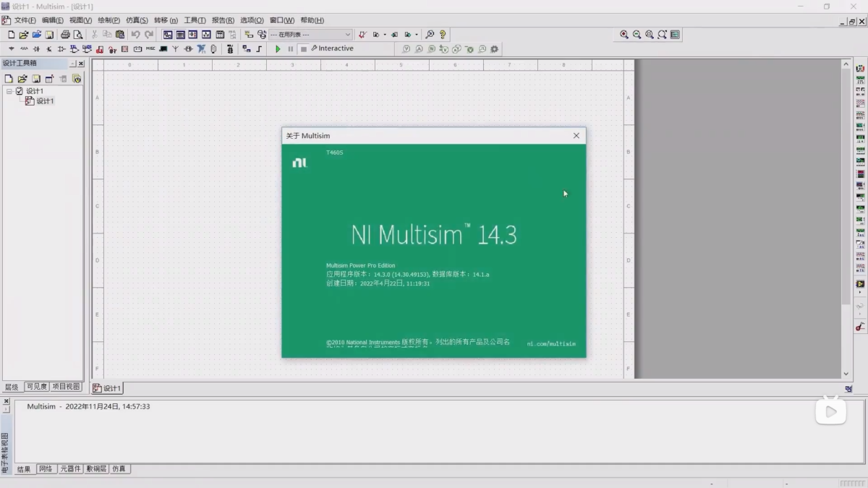868x488 pixels.
Task: Open Print preview from the toolbar
Action: click(78, 35)
